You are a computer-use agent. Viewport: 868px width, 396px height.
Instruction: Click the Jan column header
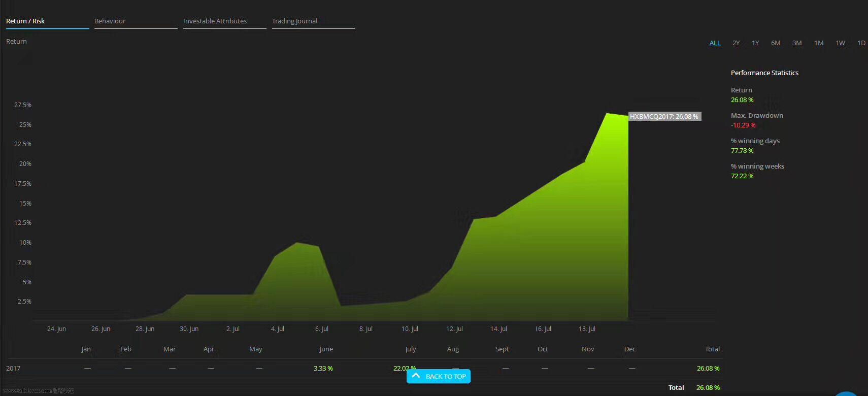tap(86, 349)
